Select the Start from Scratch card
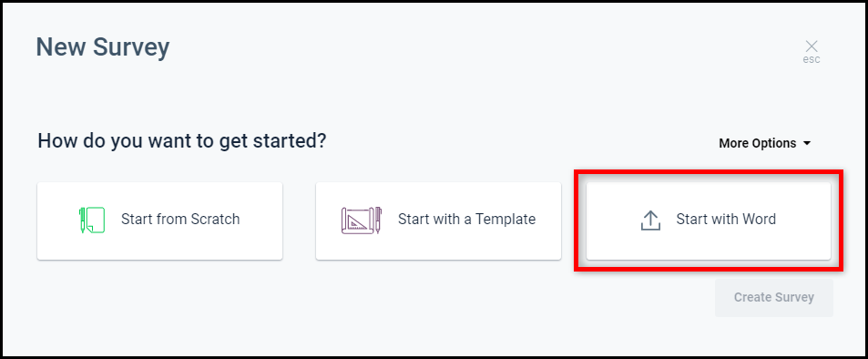 coord(160,221)
